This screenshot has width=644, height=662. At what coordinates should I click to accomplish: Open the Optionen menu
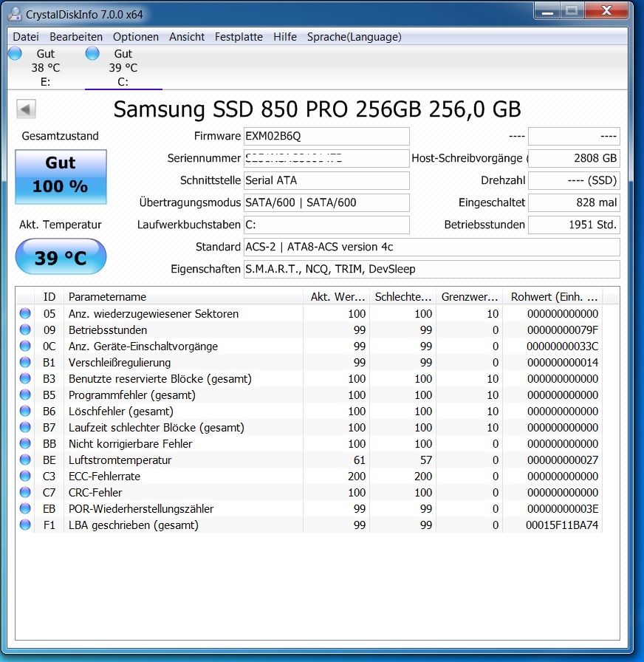tap(136, 37)
